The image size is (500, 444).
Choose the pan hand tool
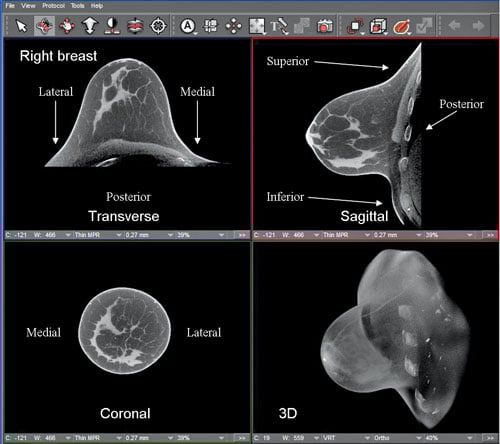[67, 26]
